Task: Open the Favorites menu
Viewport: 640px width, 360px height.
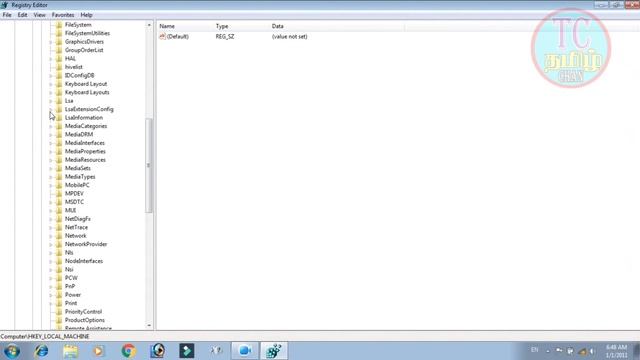Action: tap(63, 15)
